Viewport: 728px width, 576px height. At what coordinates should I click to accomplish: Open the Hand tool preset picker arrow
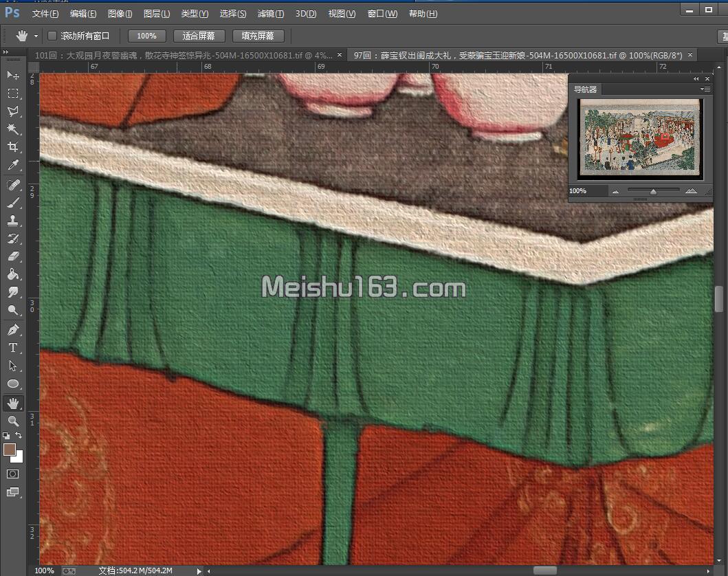[36, 36]
